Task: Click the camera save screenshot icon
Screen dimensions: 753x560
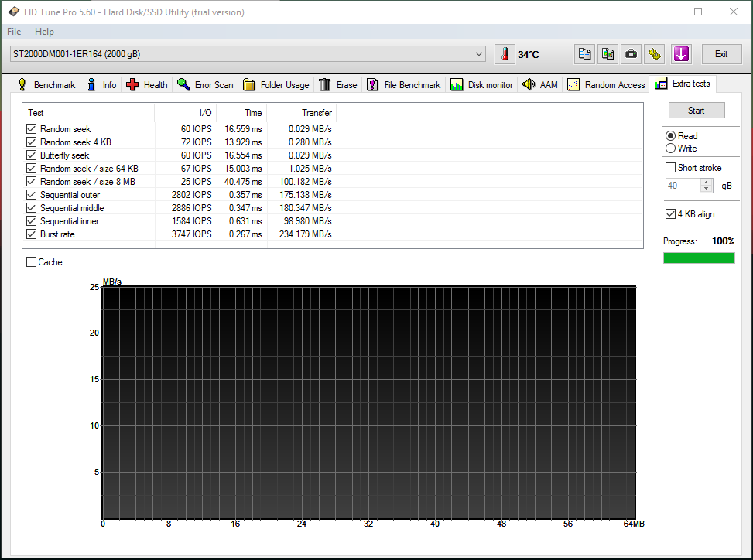Action: (631, 54)
